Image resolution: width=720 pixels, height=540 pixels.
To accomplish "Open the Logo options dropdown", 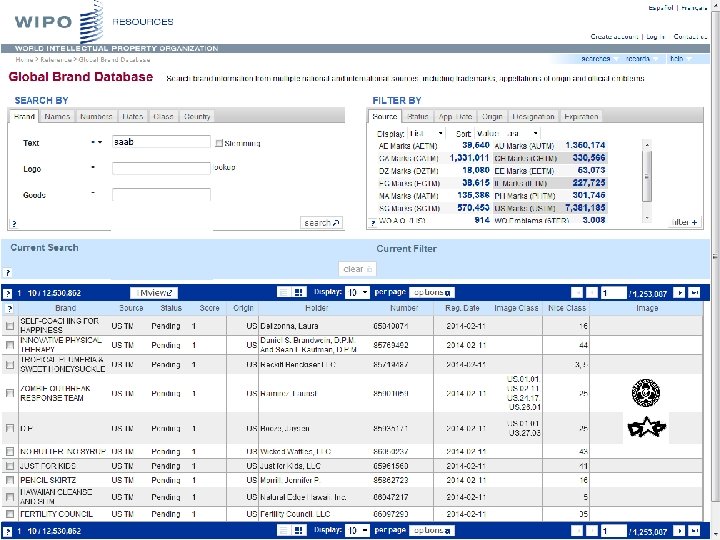I will pos(93,168).
